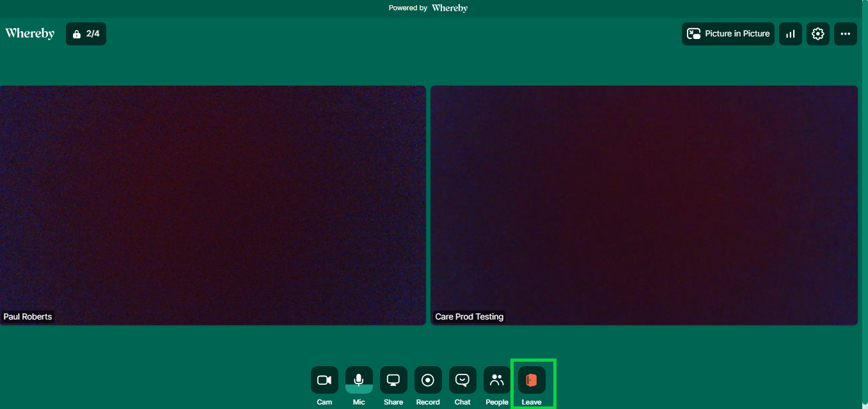Screen dimensions: 868x409
Task: Click the Care Prod Testing name label
Action: coord(470,316)
